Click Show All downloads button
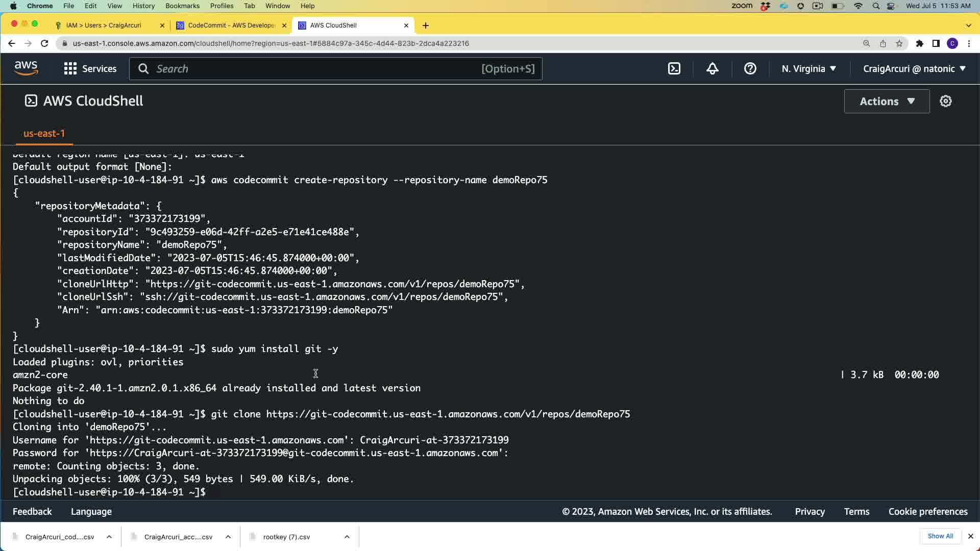 coord(940,536)
